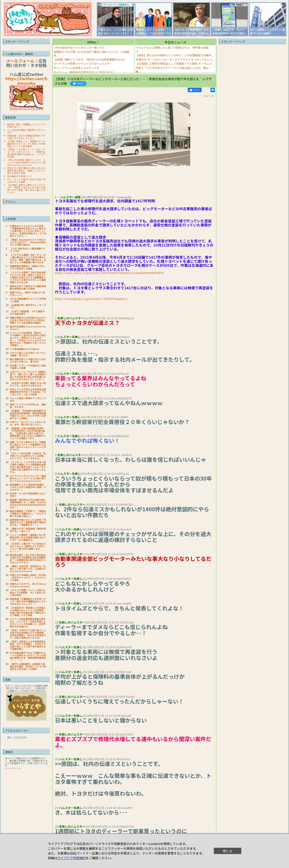The width and height of the screenshot is (289, 868).
Task: Open VIPetc link ワークマンの防寒ジャケット
Action: pyautogui.click(x=81, y=64)
